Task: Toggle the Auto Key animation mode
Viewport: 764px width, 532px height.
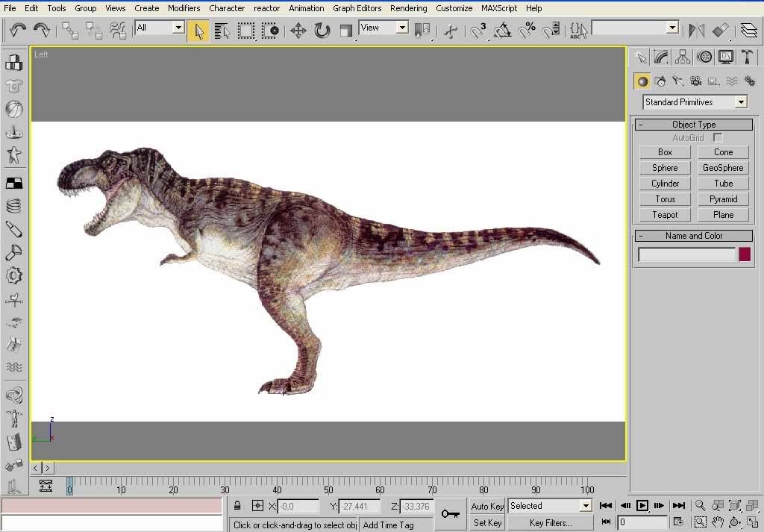Action: coord(487,506)
